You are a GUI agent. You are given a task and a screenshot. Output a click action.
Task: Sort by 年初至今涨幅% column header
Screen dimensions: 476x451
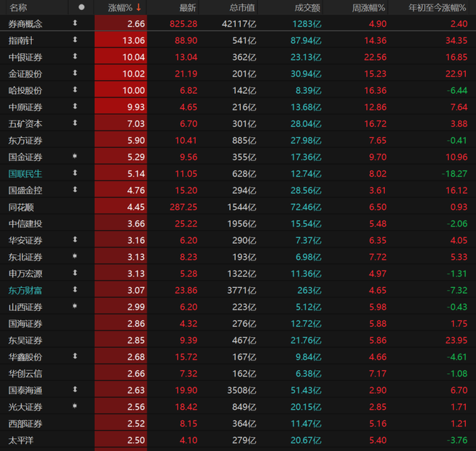[x=437, y=8]
